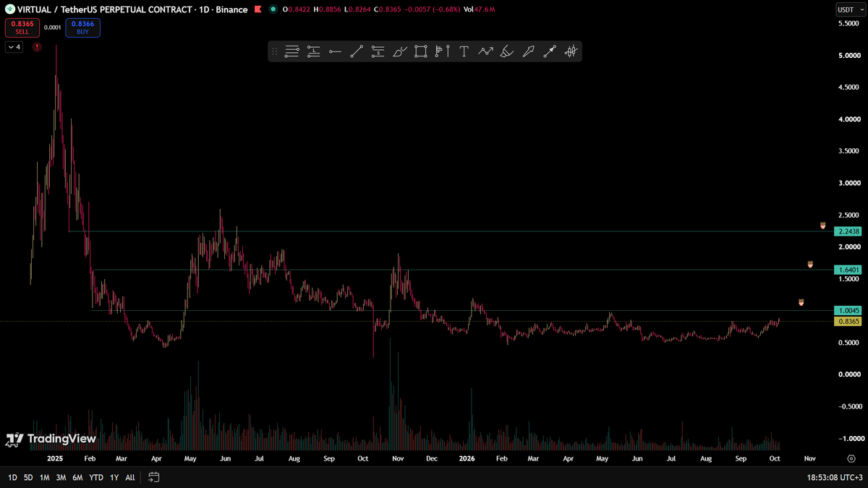Select the horizontal ray tool

coord(335,51)
